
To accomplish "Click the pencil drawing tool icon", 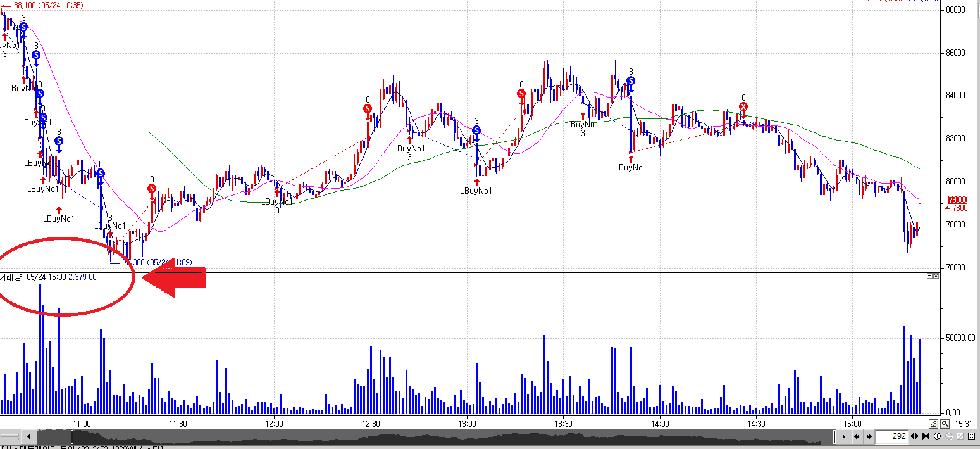I will [x=933, y=424].
